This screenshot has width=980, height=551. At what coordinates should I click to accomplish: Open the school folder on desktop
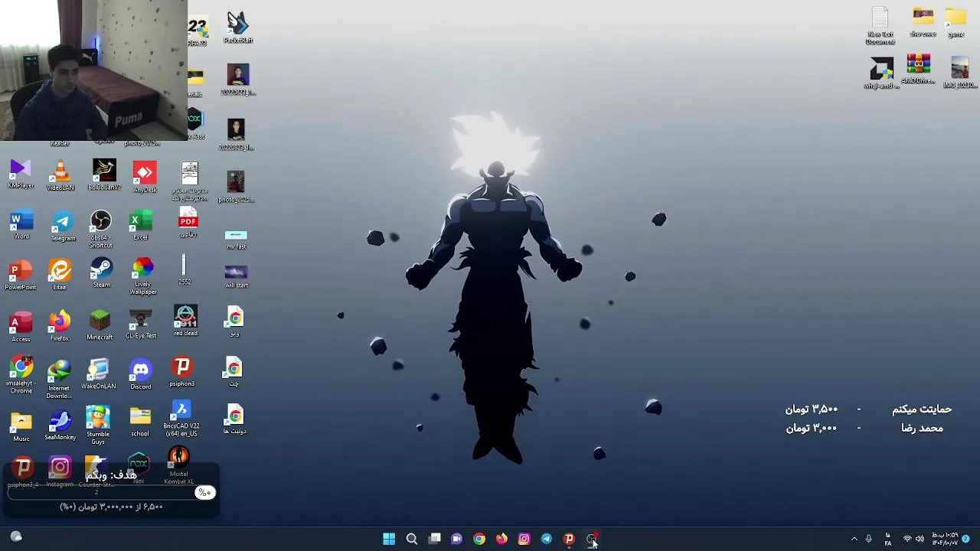tap(140, 422)
